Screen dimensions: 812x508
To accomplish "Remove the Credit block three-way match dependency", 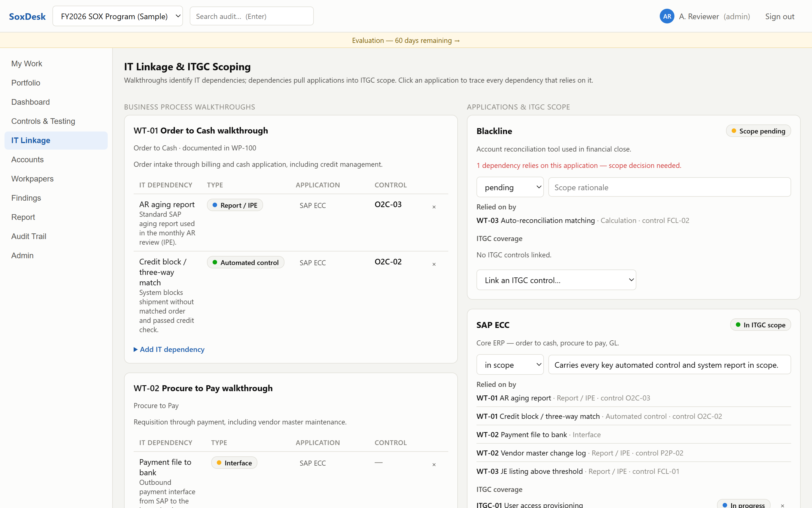I will click(434, 264).
